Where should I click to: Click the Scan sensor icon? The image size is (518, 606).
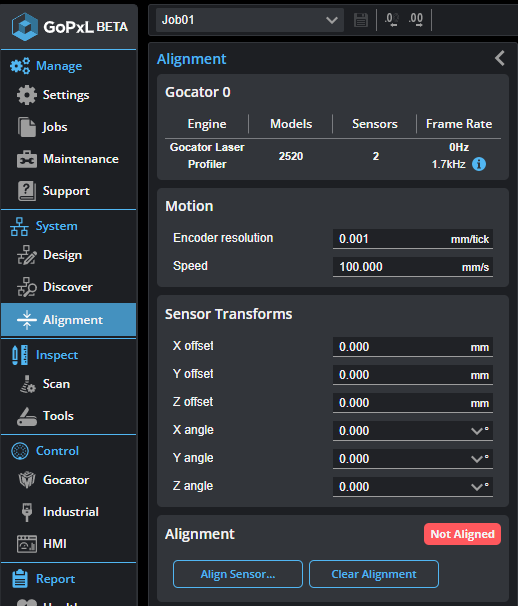click(x=27, y=384)
